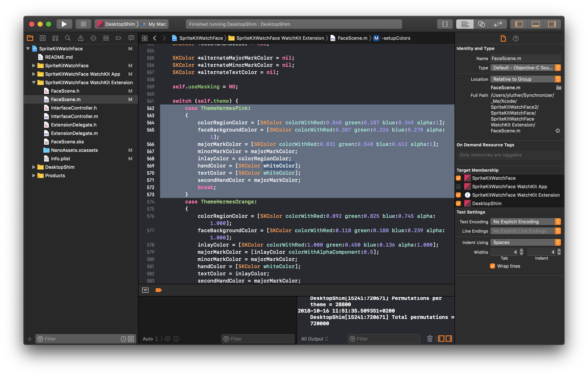The height and width of the screenshot is (376, 588).
Task: Open Location Relative to Group dropdown
Action: [x=525, y=79]
